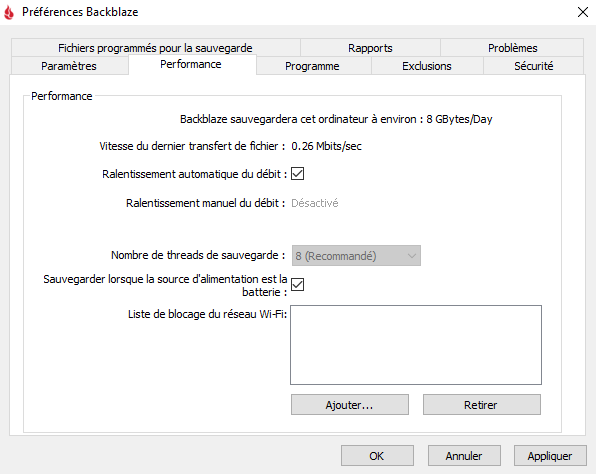Click the Ajouter... button
The height and width of the screenshot is (474, 596).
click(x=350, y=404)
